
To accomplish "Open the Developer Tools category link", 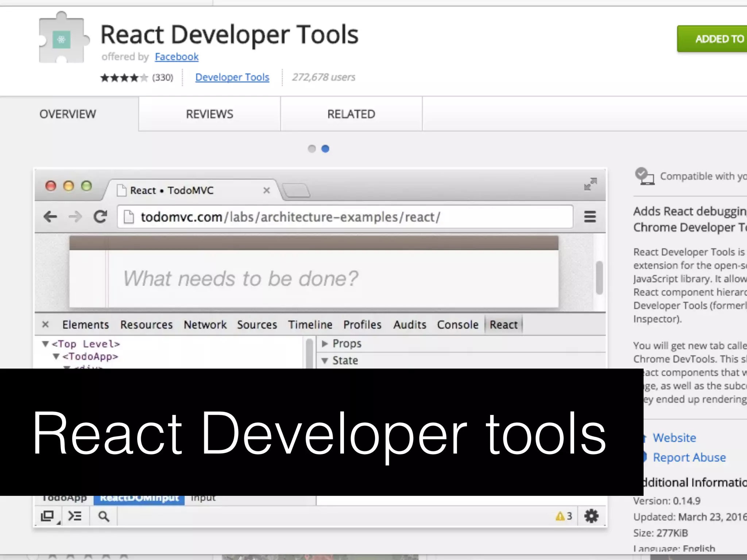I will [x=232, y=77].
